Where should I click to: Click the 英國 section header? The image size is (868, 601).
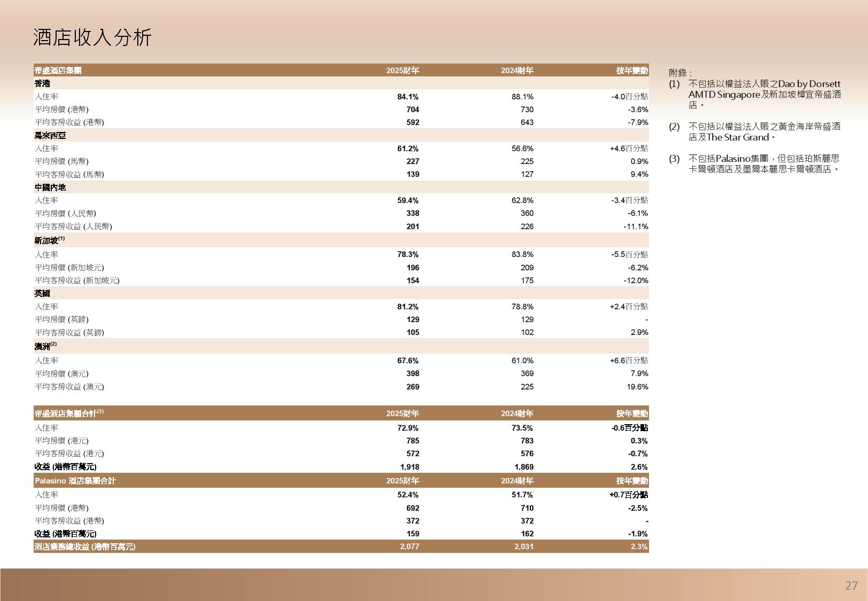[x=43, y=293]
